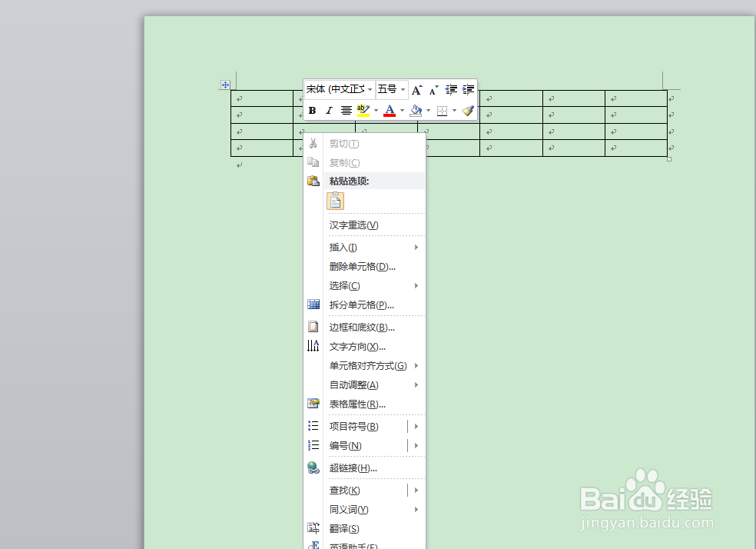Toggle center paragraph alignment

(x=346, y=110)
